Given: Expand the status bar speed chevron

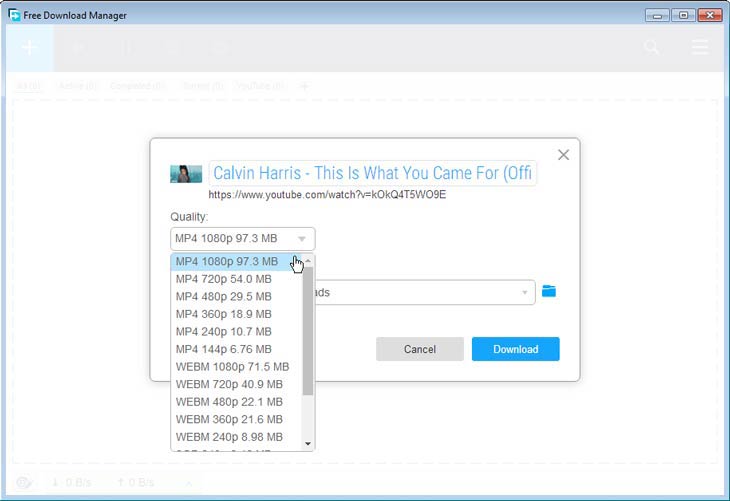Looking at the screenshot, I should coord(189,483).
